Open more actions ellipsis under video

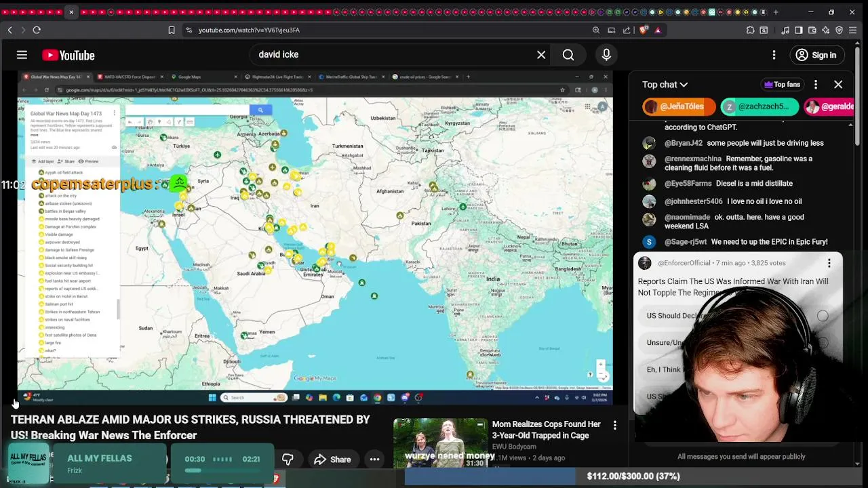click(374, 460)
